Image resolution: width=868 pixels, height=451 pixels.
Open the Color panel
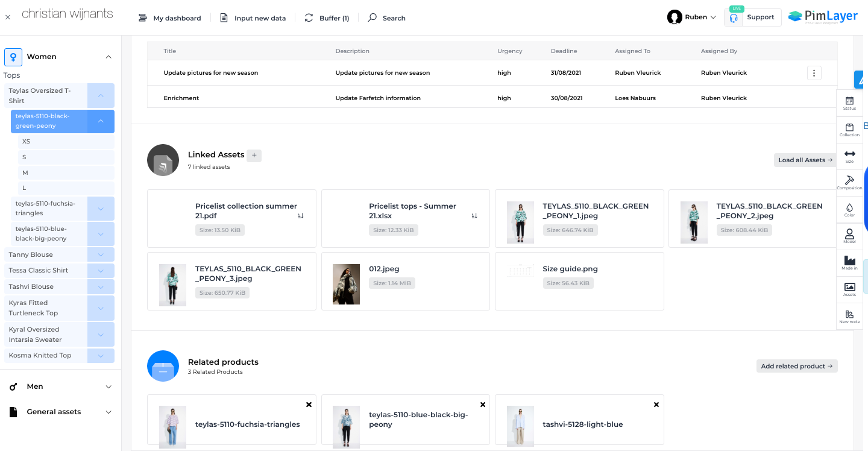[x=849, y=209]
